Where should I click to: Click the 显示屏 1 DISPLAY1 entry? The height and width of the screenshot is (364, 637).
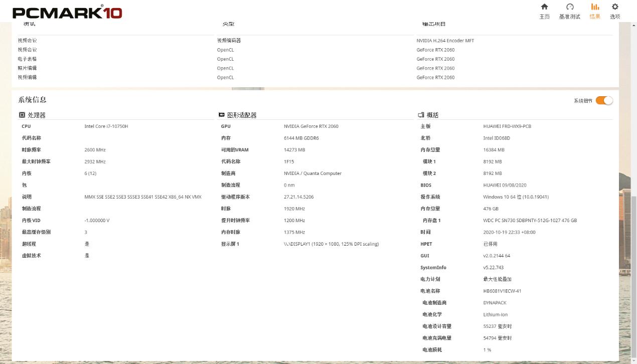pos(331,244)
